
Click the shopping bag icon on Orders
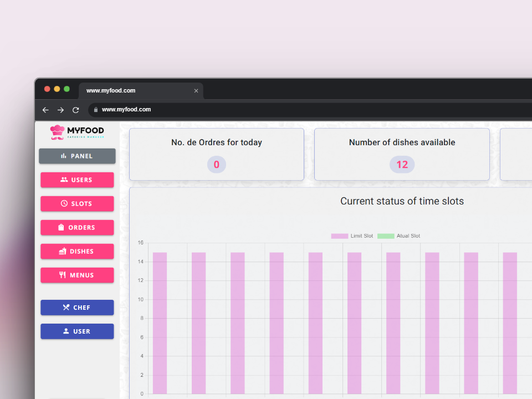pyautogui.click(x=62, y=228)
